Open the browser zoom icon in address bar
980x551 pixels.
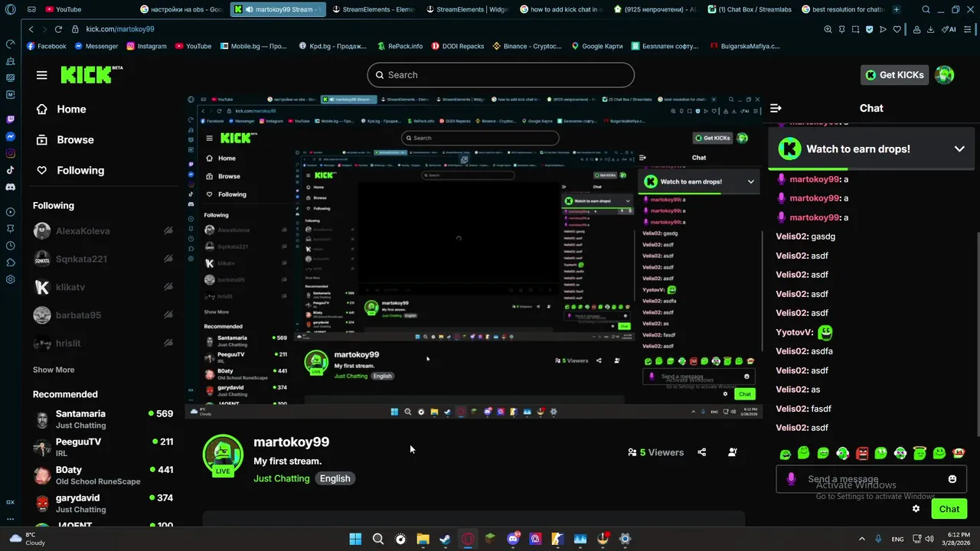tap(828, 29)
